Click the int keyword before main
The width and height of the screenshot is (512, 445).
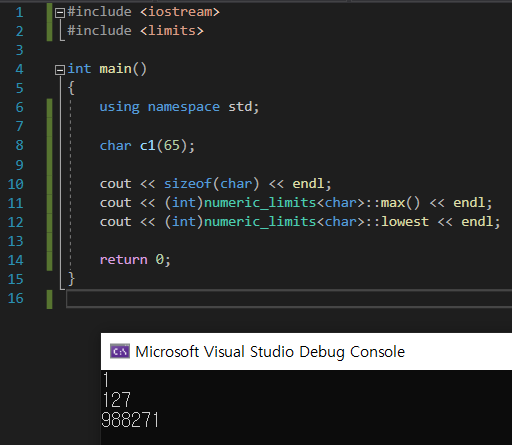[79, 69]
